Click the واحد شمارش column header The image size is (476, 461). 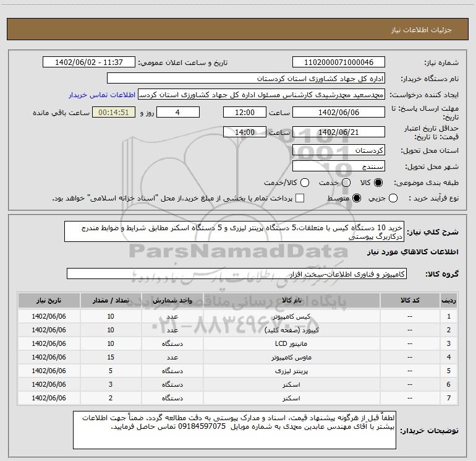172,300
